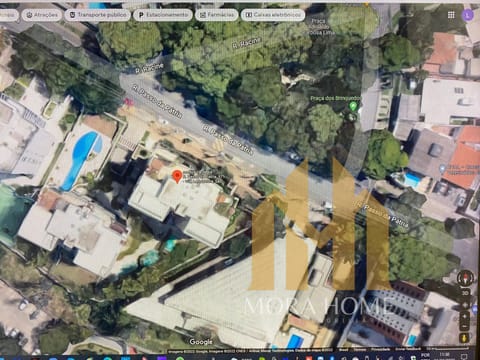Viewport: 480px width, 360px height.
Task: Click the taskbar clock
Action: (445, 356)
